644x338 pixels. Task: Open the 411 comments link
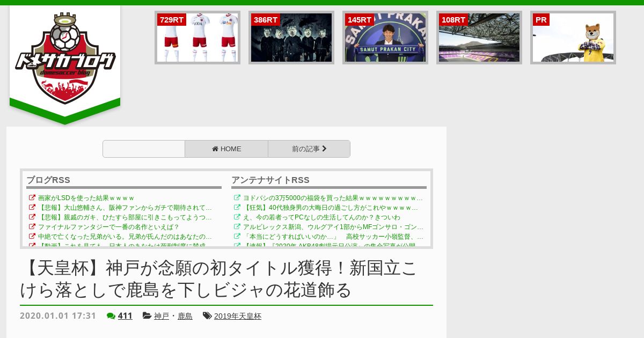click(125, 316)
